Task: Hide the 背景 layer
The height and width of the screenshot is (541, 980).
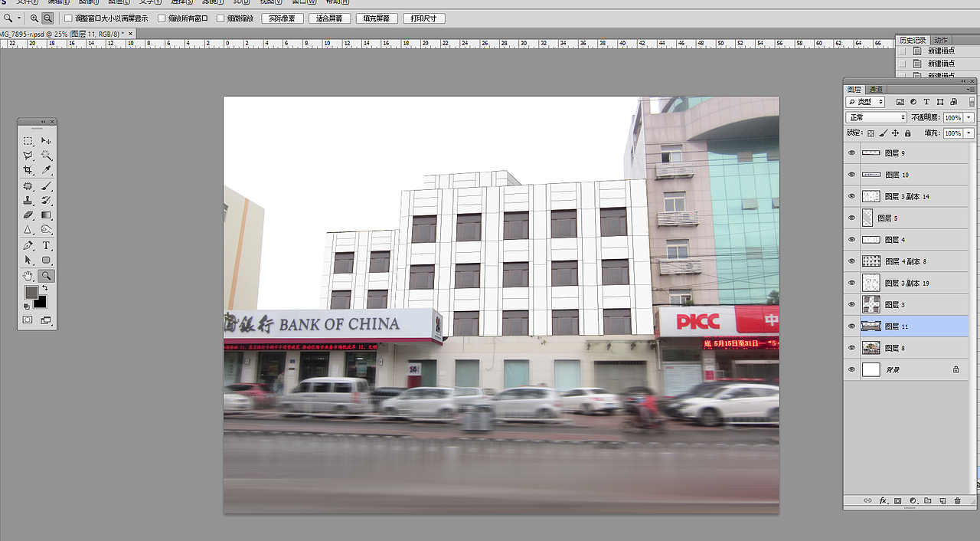Action: tap(851, 369)
